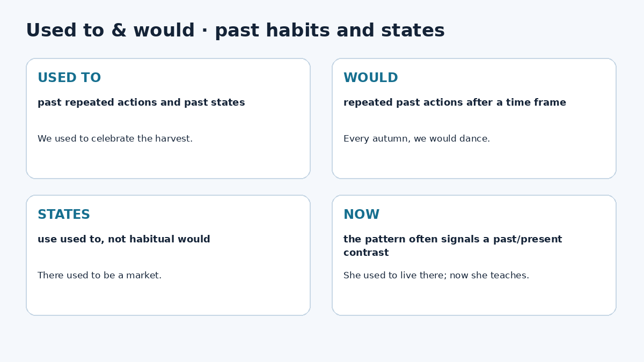The height and width of the screenshot is (362, 644).
Task: Click the blank space inside the WOULD card
Action: click(474, 162)
